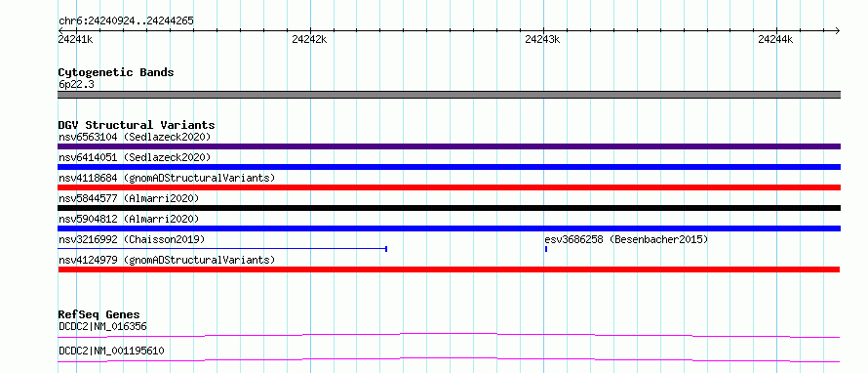Select the Cytogenetic Bands track title
Viewport: 868px width, 373px height.
click(116, 72)
